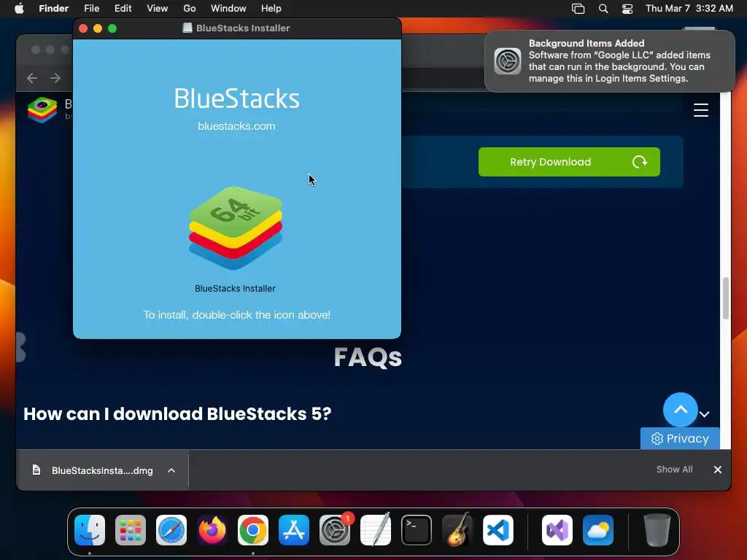The width and height of the screenshot is (747, 560).
Task: Open the Go menu
Action: [x=190, y=9]
